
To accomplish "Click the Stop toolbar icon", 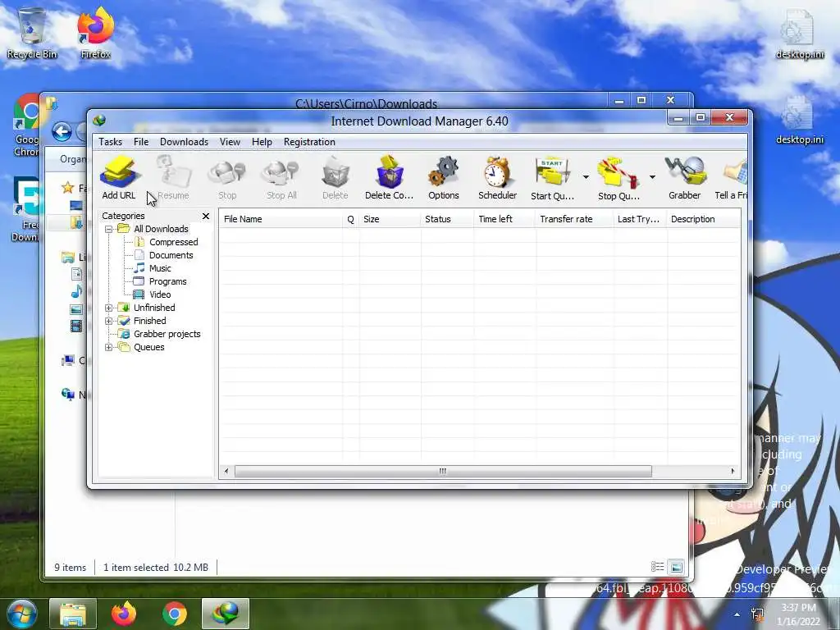I will click(227, 178).
